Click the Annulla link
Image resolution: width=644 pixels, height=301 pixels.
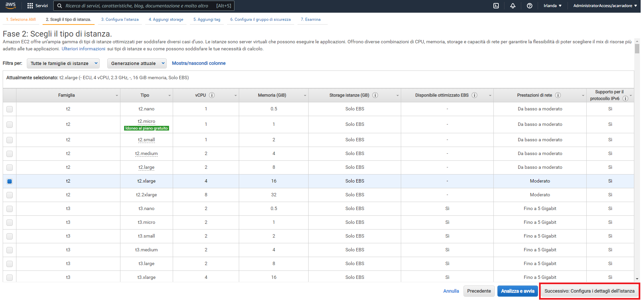click(x=451, y=291)
